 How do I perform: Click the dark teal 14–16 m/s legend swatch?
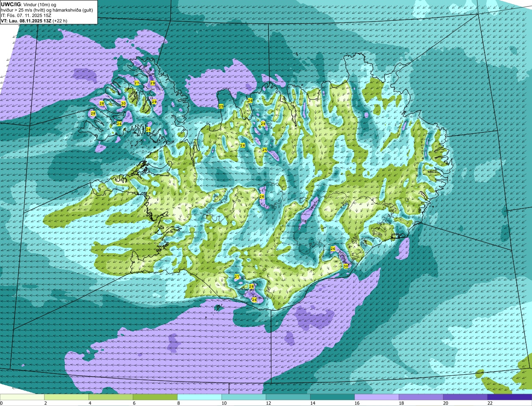332,397
